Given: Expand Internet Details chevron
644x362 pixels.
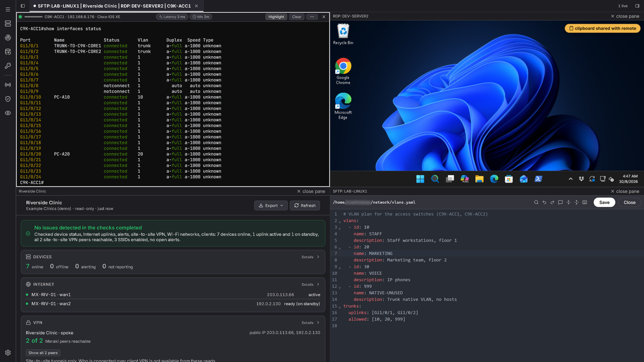Looking at the screenshot, I should [318, 285].
